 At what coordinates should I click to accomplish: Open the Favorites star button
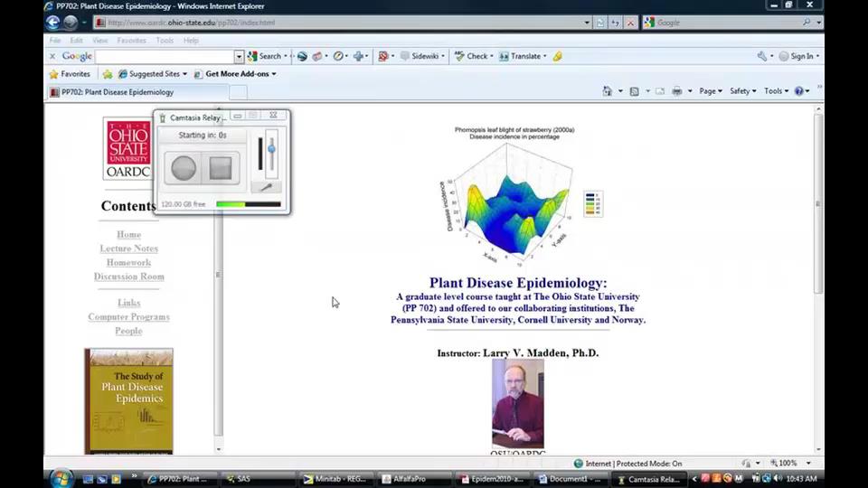pyautogui.click(x=70, y=73)
